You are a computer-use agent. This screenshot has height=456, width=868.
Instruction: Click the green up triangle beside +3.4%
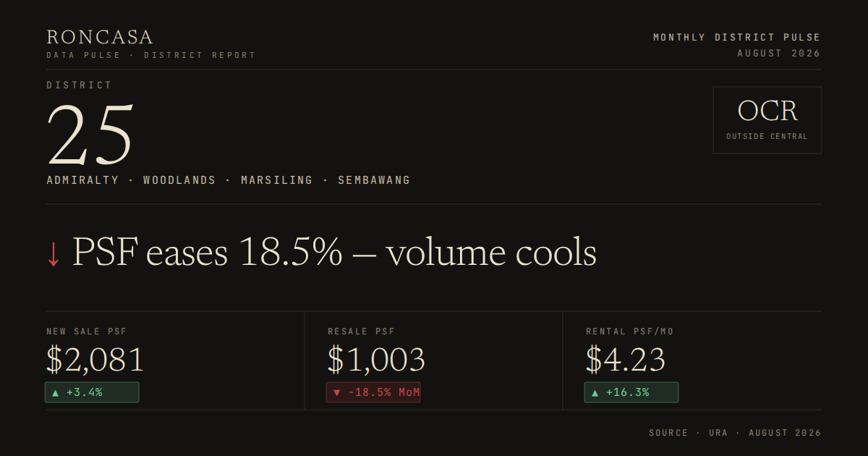(x=56, y=393)
